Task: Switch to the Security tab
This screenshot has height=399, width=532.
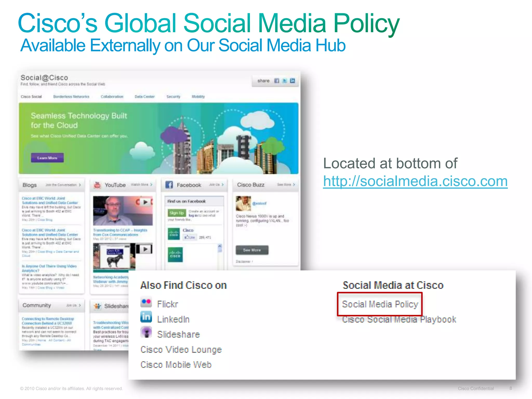Action: click(x=173, y=97)
